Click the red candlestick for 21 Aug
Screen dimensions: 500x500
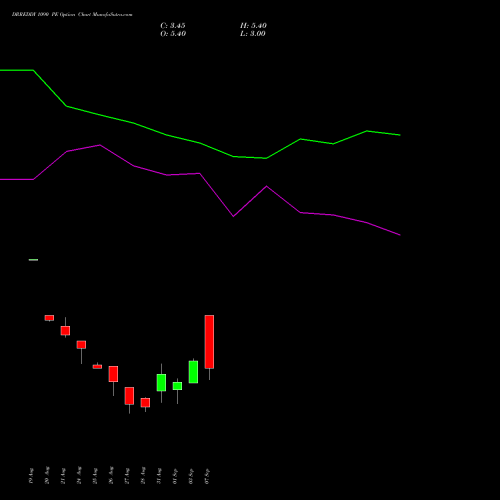(x=65, y=330)
